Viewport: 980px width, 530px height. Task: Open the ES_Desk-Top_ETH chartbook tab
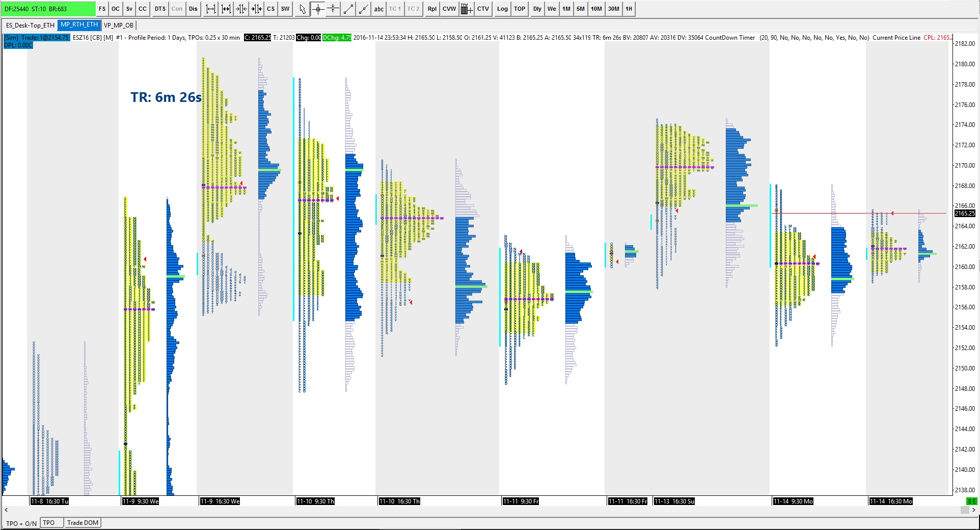[30, 25]
